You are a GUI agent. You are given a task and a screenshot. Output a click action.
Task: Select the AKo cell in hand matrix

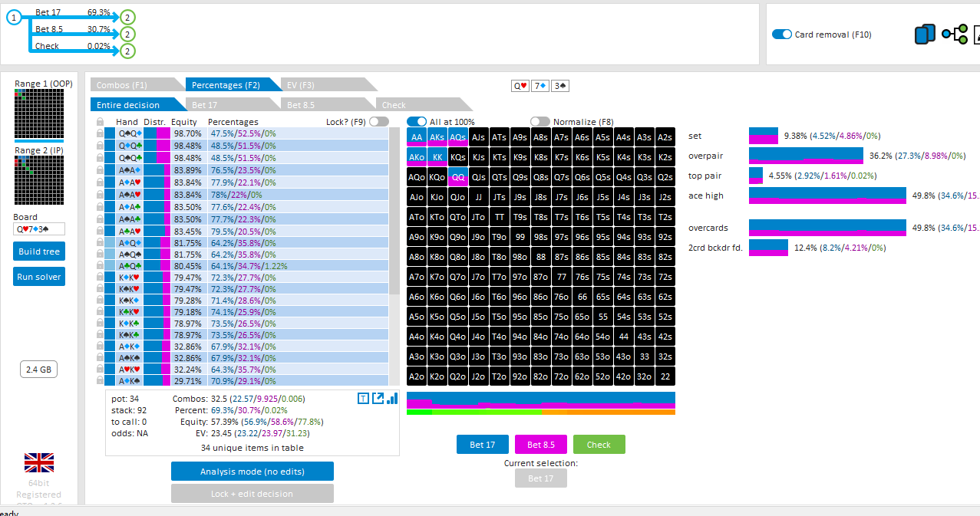pos(417,157)
